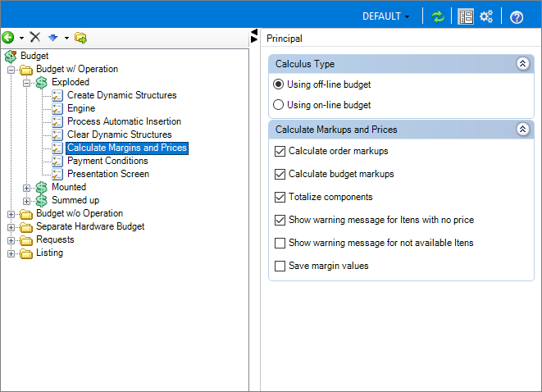The width and height of the screenshot is (542, 392).
Task: Click the Calculus Type section header
Action: tap(401, 64)
